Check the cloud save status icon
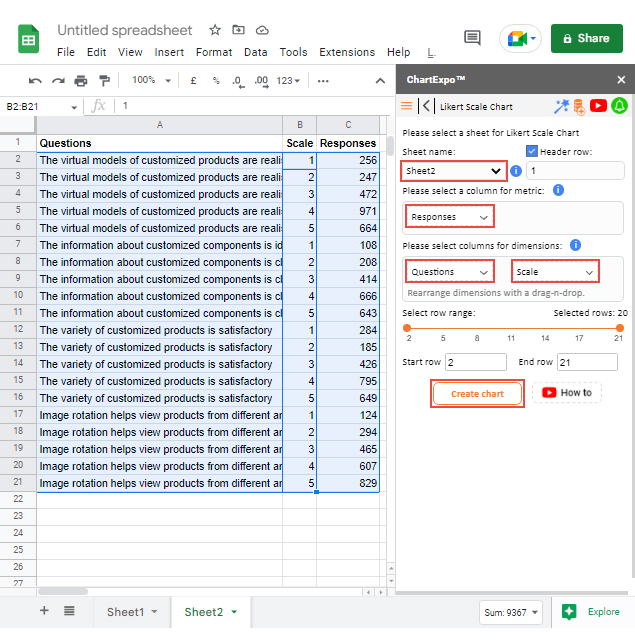The height and width of the screenshot is (642, 635). pyautogui.click(x=262, y=30)
